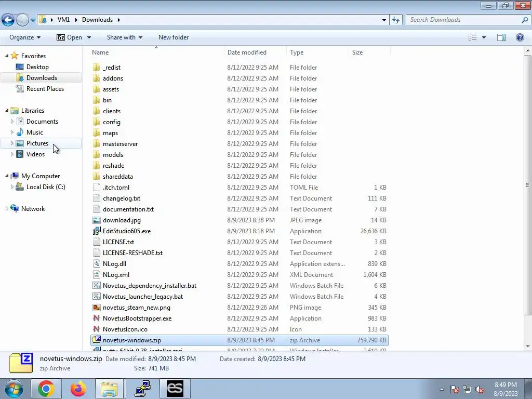
Task: Select Desktop in the Favorites list
Action: (37, 67)
